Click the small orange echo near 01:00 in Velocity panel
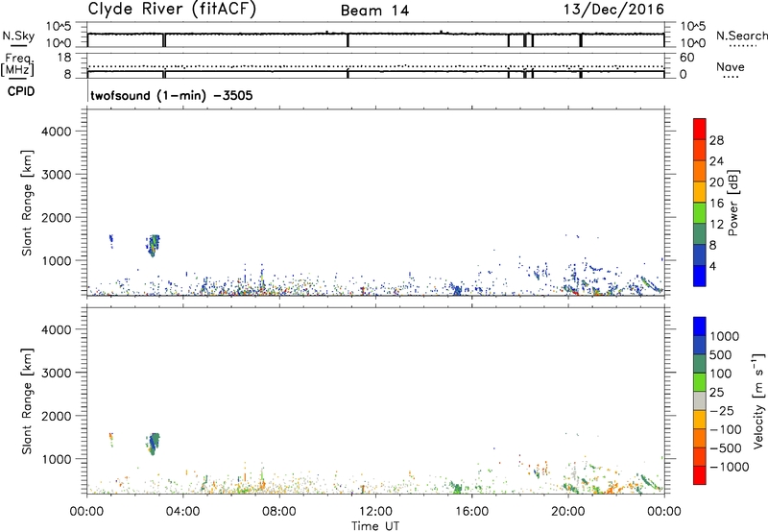This screenshot has height=532, width=768. coord(111,438)
